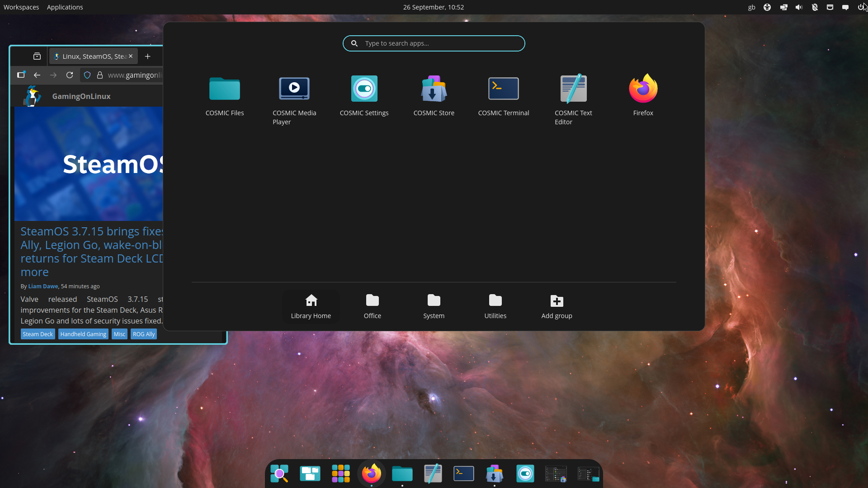The width and height of the screenshot is (868, 488).
Task: Open COSMIC Store from the dock
Action: click(495, 474)
